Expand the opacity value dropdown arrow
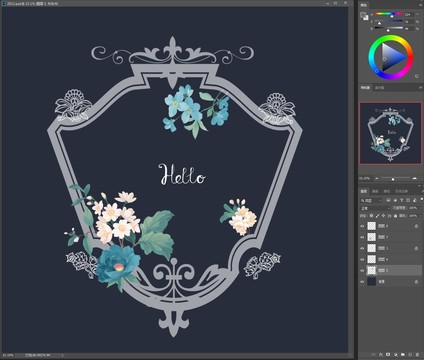 [x=421, y=208]
